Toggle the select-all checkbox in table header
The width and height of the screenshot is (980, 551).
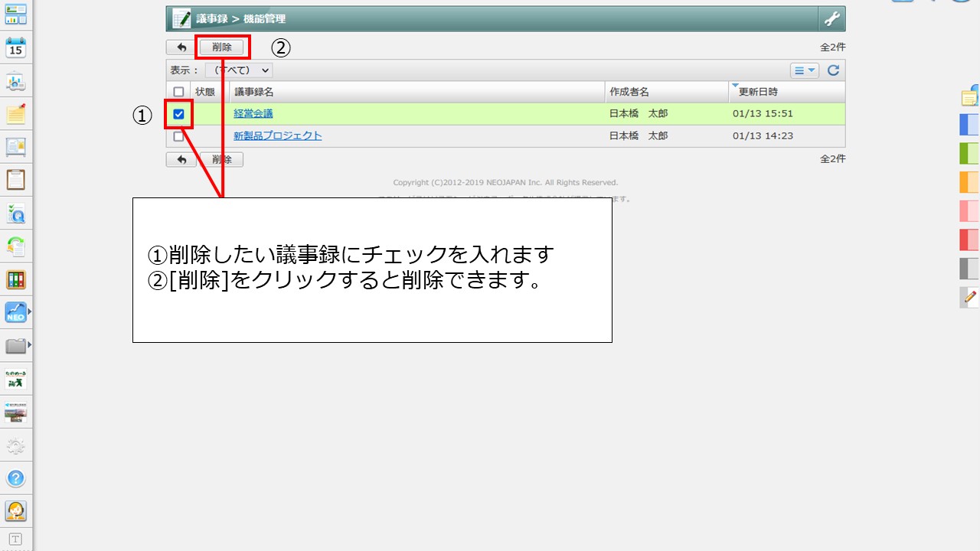tap(179, 91)
